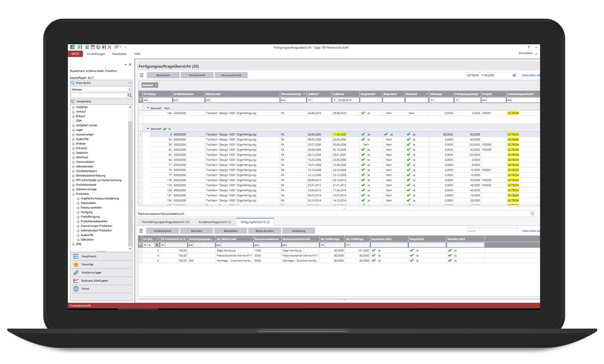Open hamburger menu of upper order list
Viewport: 604px width, 364px height.
click(x=142, y=75)
